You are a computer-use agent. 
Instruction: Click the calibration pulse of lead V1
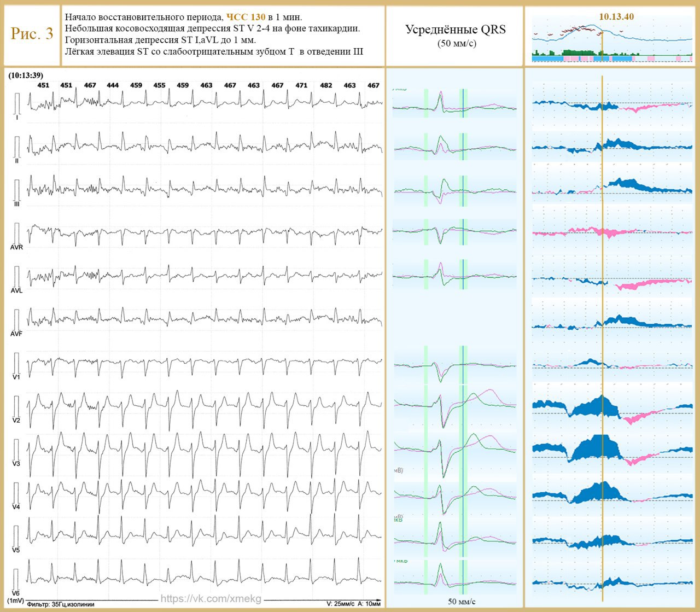(17, 362)
